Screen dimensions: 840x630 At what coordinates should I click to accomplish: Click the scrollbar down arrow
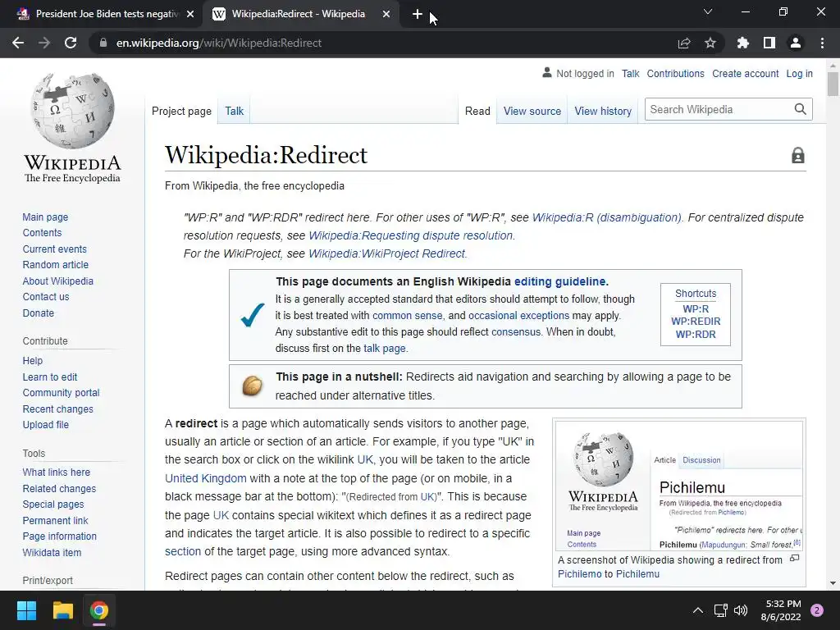pyautogui.click(x=833, y=583)
